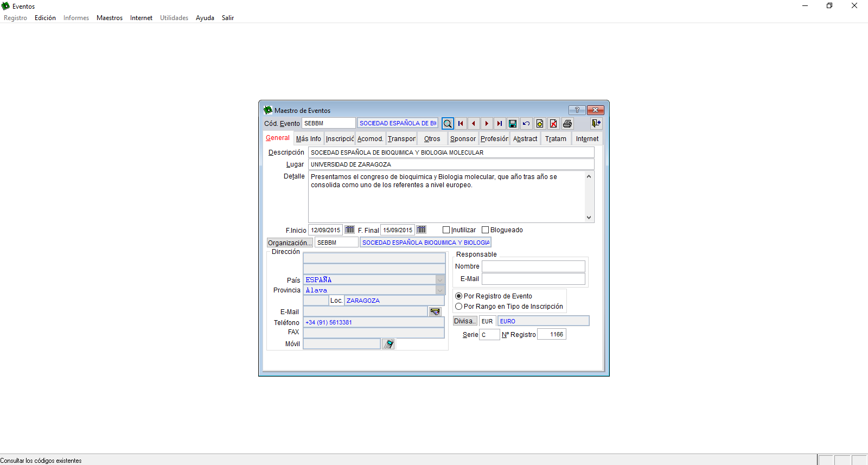
Task: Go to the first event record
Action: pyautogui.click(x=461, y=124)
